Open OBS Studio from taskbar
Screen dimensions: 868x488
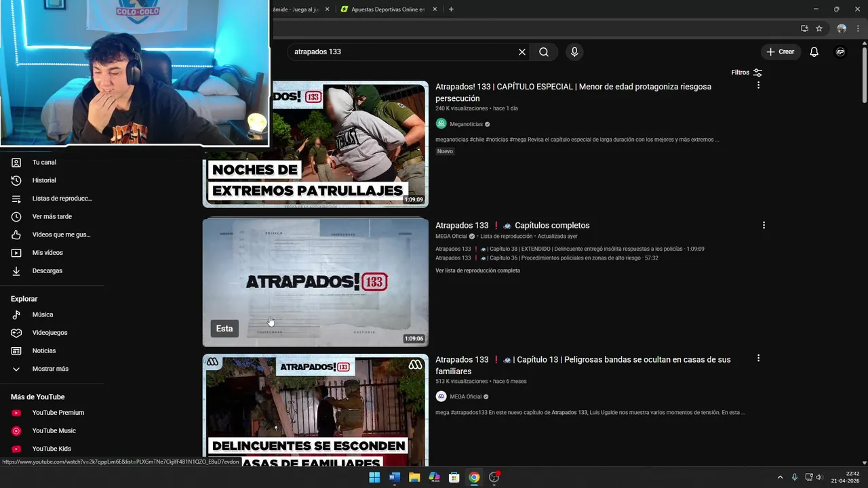pos(494,477)
